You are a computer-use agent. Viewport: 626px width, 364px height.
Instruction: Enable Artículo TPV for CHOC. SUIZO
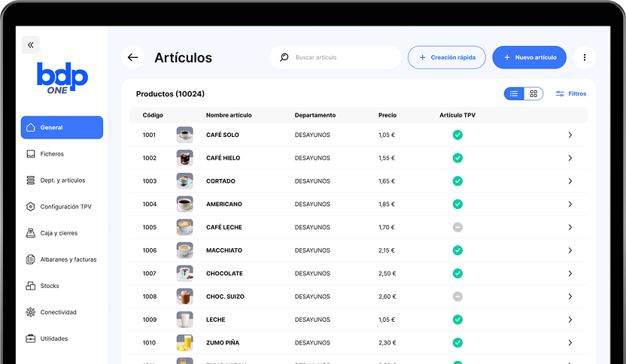[x=457, y=296]
